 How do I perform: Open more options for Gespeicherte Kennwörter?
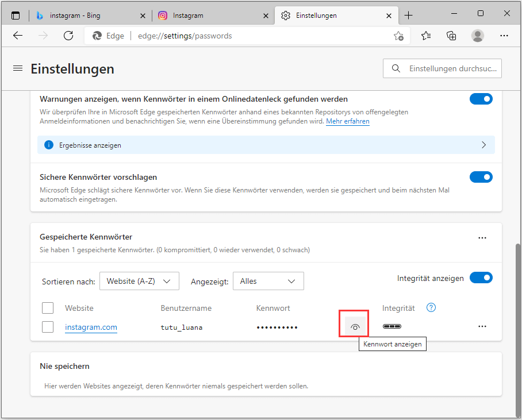click(x=482, y=237)
